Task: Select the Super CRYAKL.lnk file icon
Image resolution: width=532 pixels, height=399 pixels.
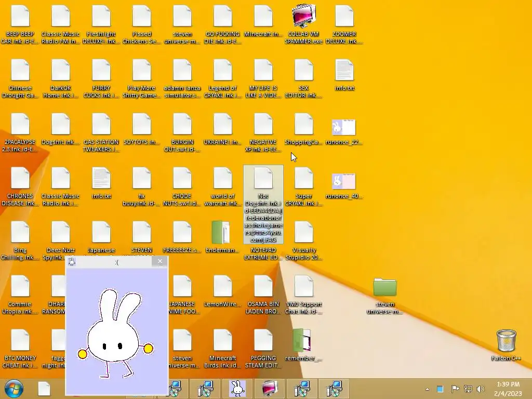Action: tap(303, 187)
